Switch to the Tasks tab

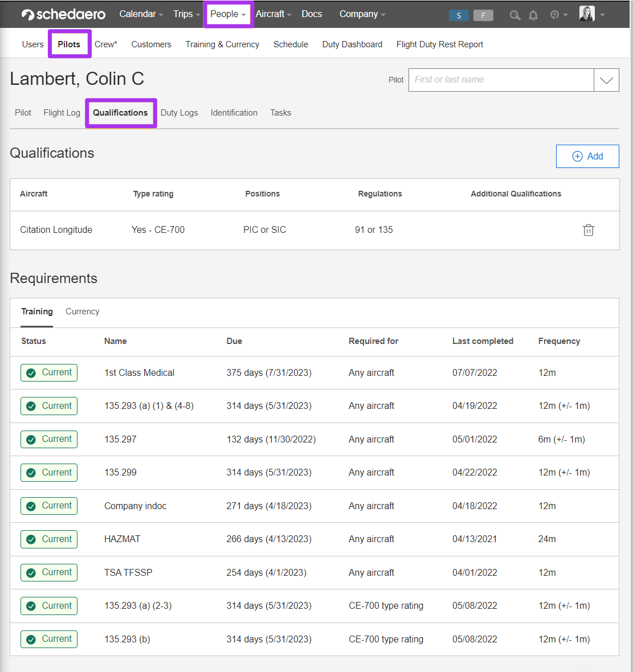click(280, 113)
